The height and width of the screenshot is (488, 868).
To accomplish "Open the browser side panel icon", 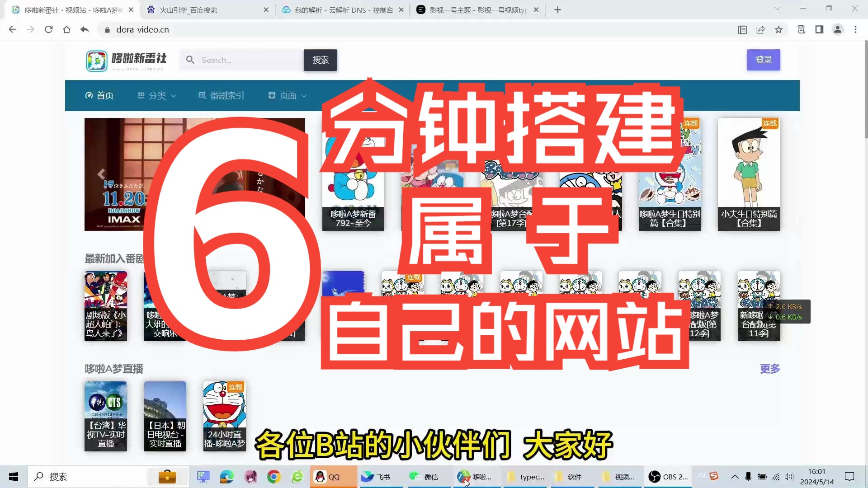I will [819, 29].
